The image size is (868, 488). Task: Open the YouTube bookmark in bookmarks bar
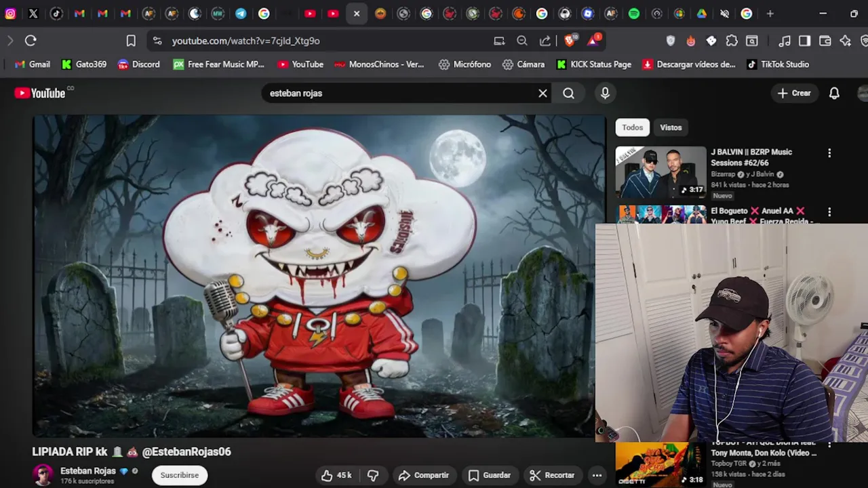300,64
